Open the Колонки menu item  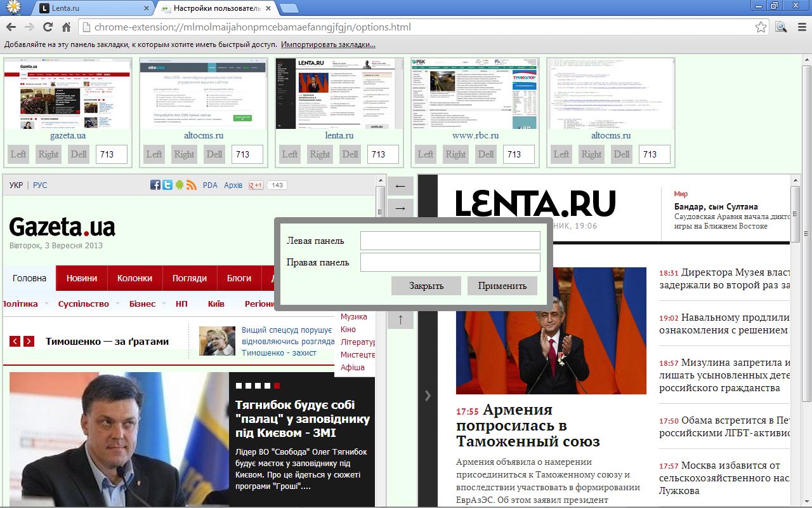(134, 278)
